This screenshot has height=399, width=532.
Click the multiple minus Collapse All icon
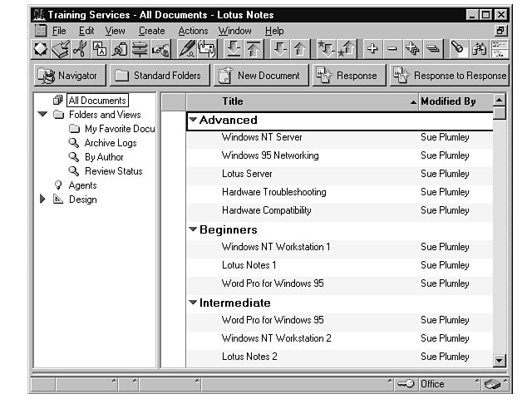click(x=432, y=49)
